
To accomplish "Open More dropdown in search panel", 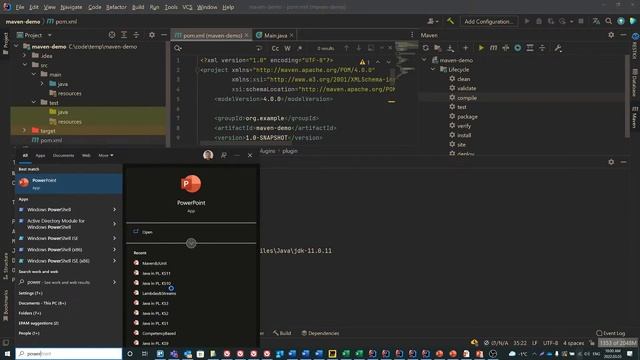I will (106, 156).
